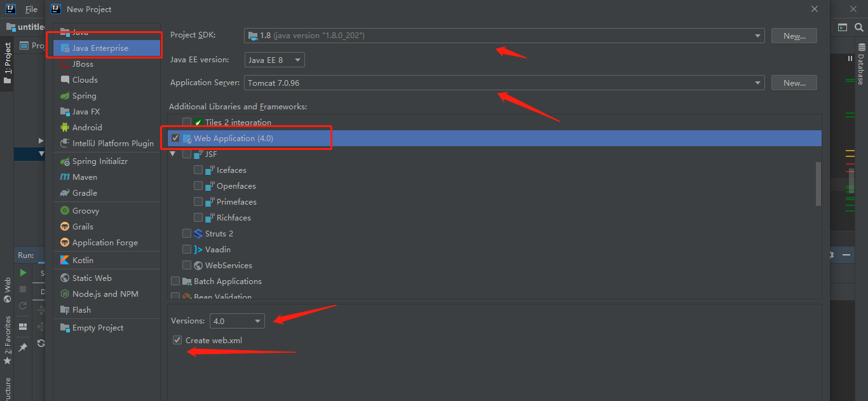Screen dimensions: 868x401
Task: Check the Richfaces checkbox
Action: 198,217
